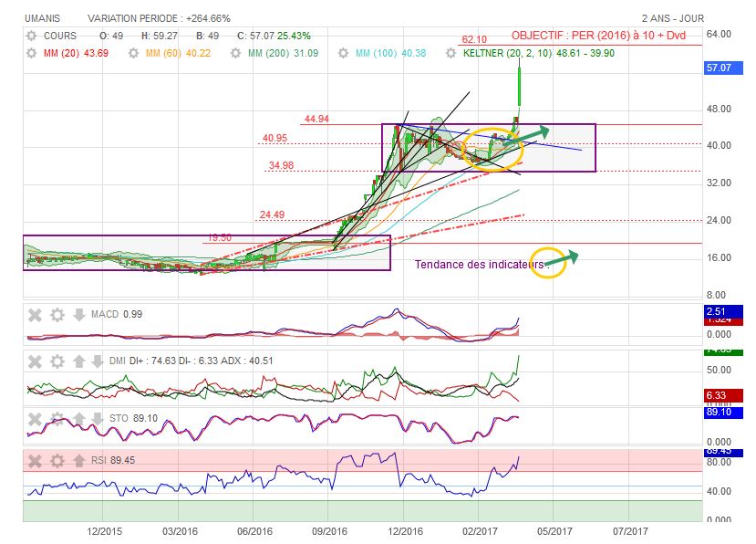Click the MM (60) 40.22 label

pos(179,53)
